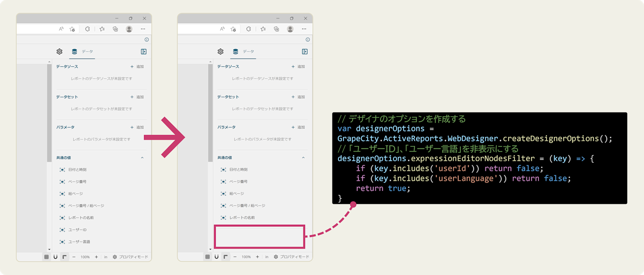644x275 pixels.
Task: Toggle プロパティモード in left window
Action: (x=130, y=257)
